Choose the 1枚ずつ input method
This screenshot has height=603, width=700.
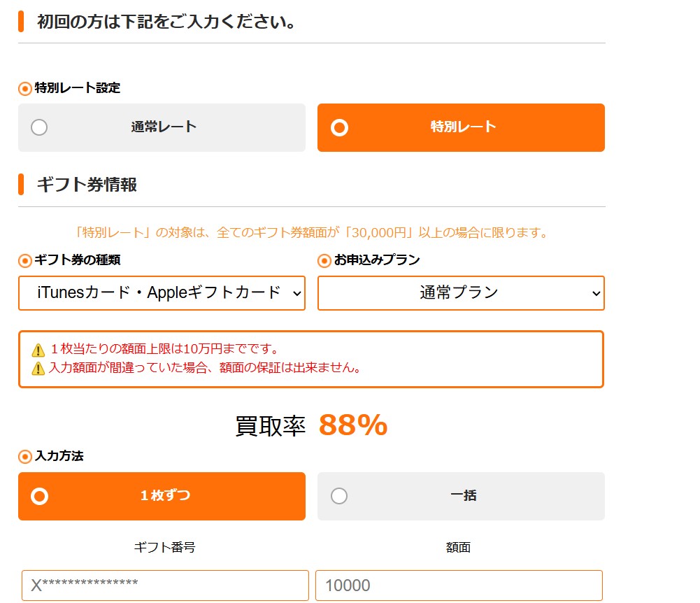[x=162, y=496]
